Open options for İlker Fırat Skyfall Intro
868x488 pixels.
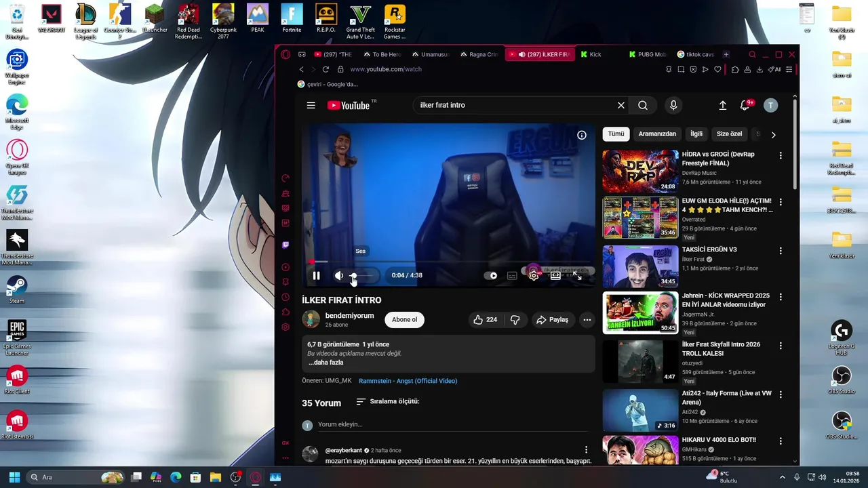click(x=781, y=346)
